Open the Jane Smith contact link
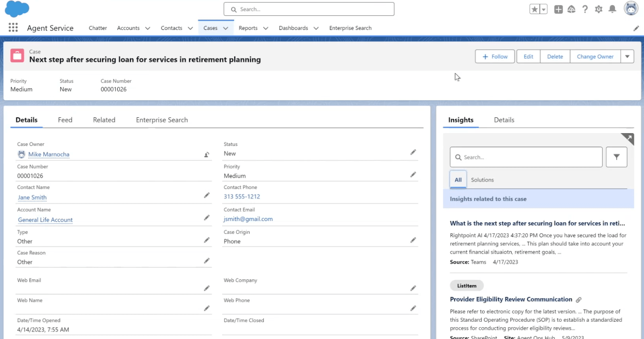 (x=32, y=197)
